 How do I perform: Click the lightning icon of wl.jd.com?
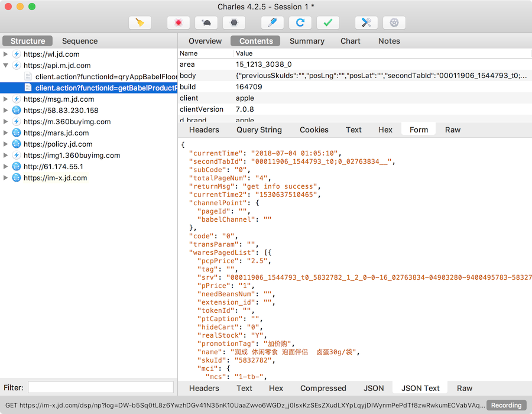coord(17,54)
